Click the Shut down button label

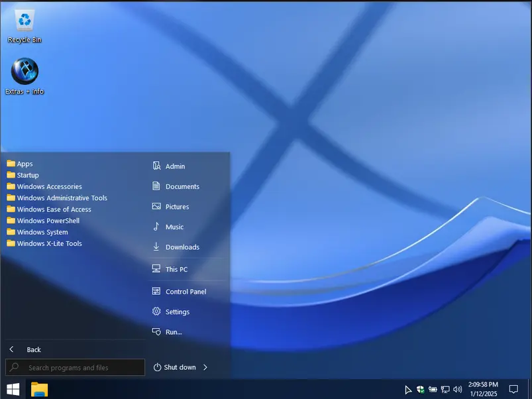pyautogui.click(x=180, y=367)
